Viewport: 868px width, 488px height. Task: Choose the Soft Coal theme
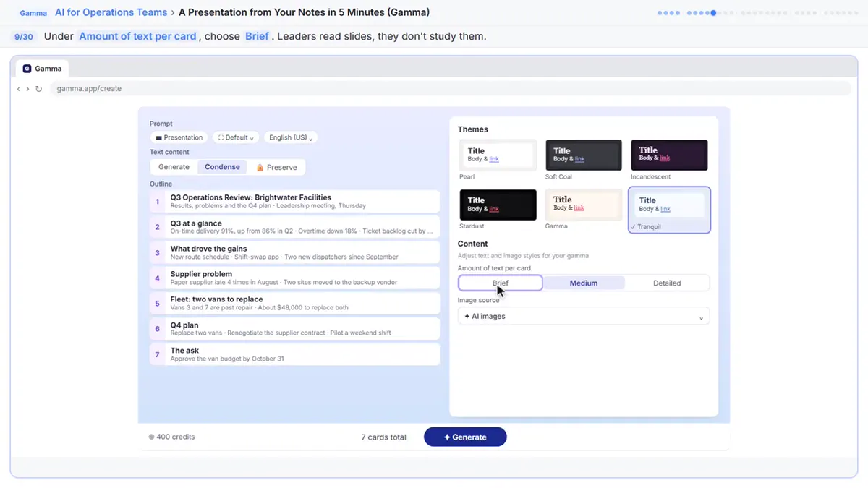click(584, 155)
